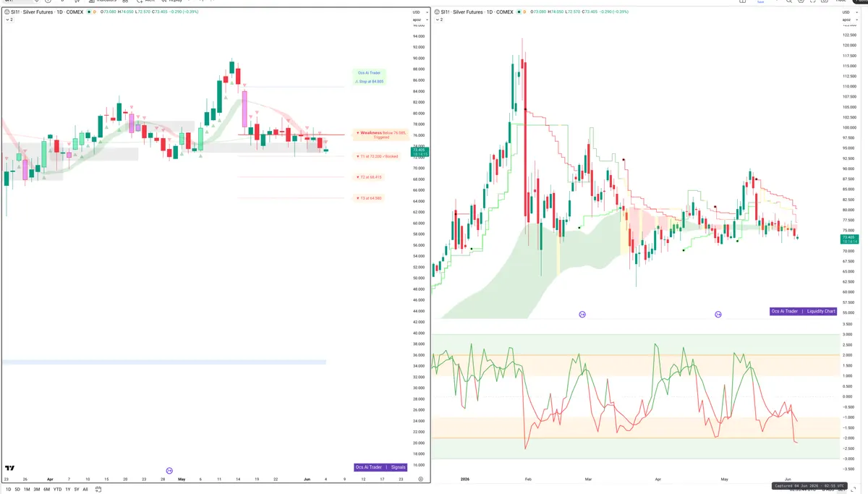Expand the collapsed indicator legend in left chart
Viewport: 868px width, 494px height.
(x=9, y=20)
